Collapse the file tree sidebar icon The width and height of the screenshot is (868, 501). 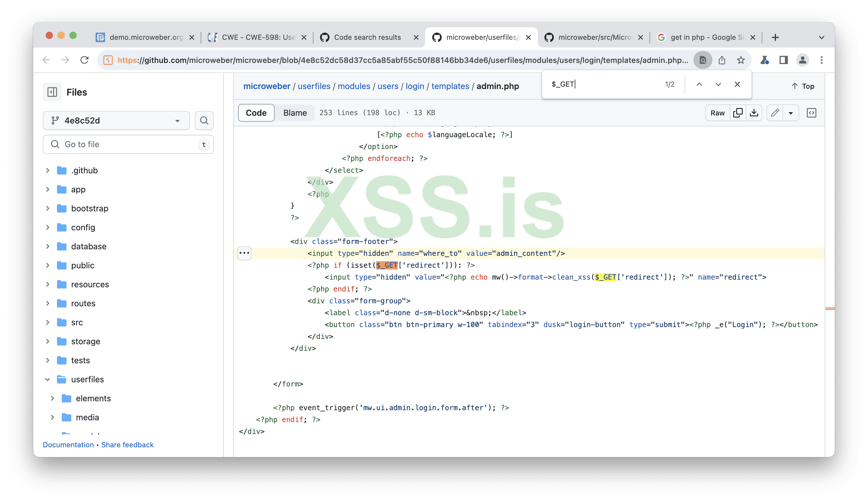click(52, 92)
